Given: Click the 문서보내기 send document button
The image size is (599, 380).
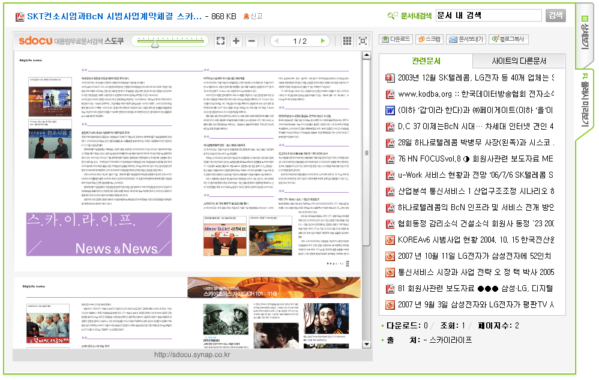Looking at the screenshot, I should 466,39.
